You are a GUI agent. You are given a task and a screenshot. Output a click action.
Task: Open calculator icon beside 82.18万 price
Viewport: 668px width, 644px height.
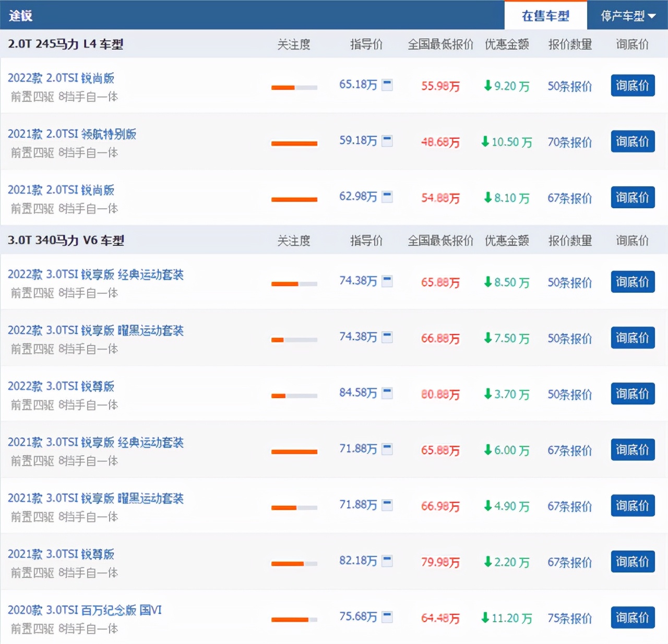click(x=387, y=561)
